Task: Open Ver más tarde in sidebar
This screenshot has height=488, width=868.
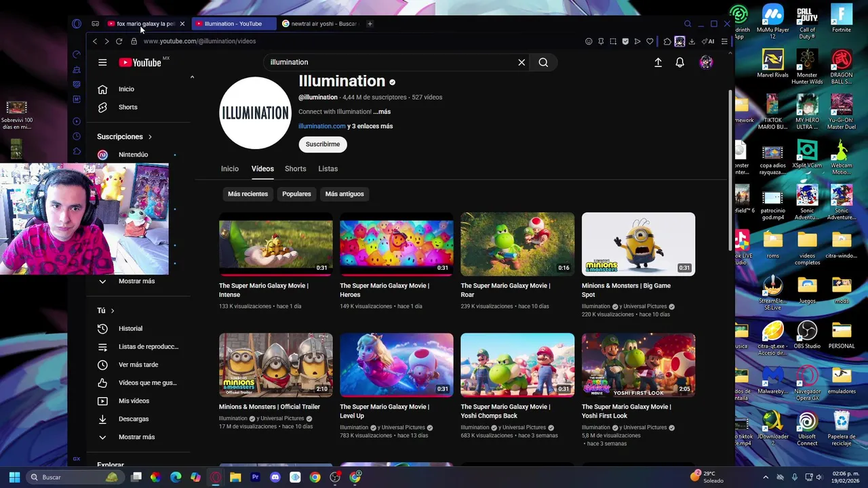Action: pos(140,365)
